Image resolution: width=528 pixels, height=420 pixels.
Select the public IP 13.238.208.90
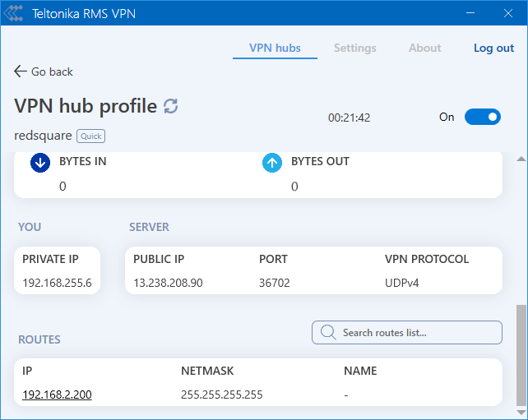(x=168, y=283)
